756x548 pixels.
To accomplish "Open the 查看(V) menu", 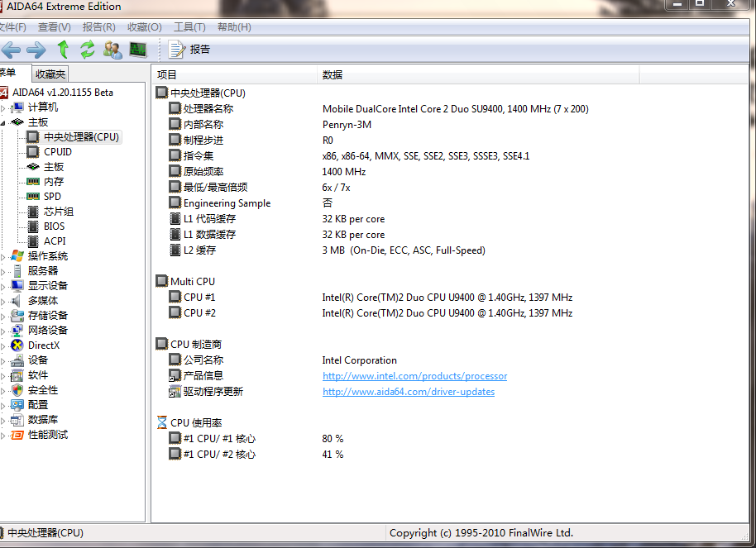I will click(54, 27).
